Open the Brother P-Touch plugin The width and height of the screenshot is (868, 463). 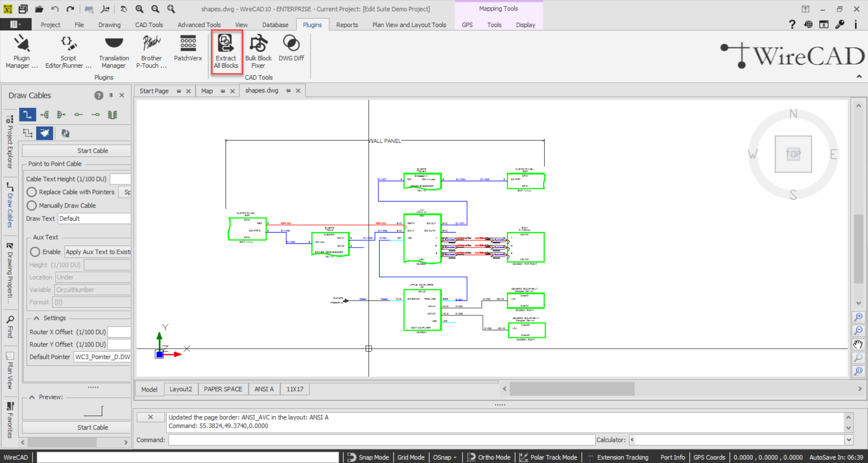tap(151, 51)
